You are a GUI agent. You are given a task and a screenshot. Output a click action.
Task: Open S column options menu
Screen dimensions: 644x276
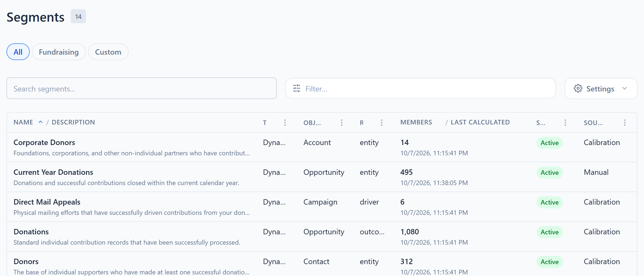(x=565, y=123)
